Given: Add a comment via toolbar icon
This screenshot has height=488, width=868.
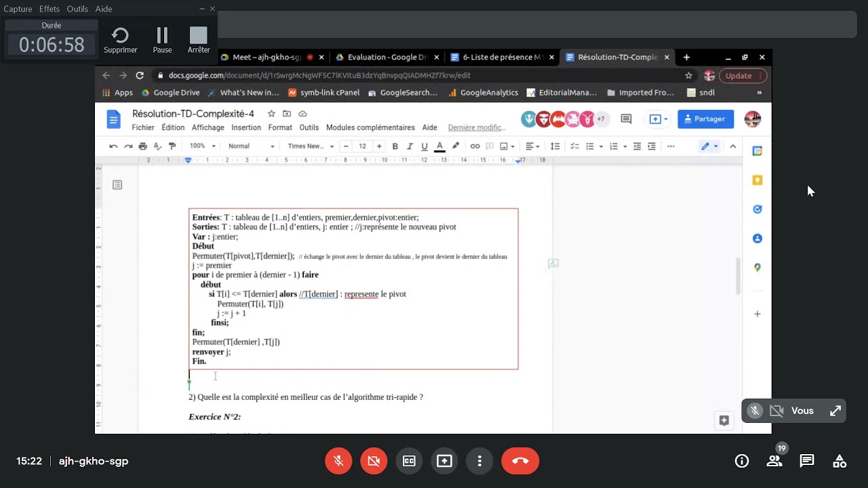Looking at the screenshot, I should click(x=490, y=146).
